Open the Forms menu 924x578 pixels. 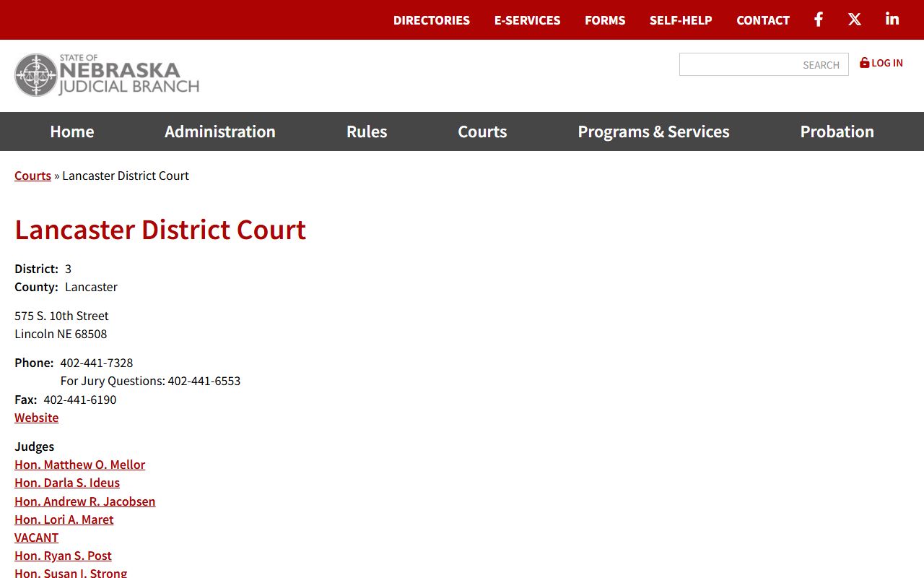tap(605, 20)
